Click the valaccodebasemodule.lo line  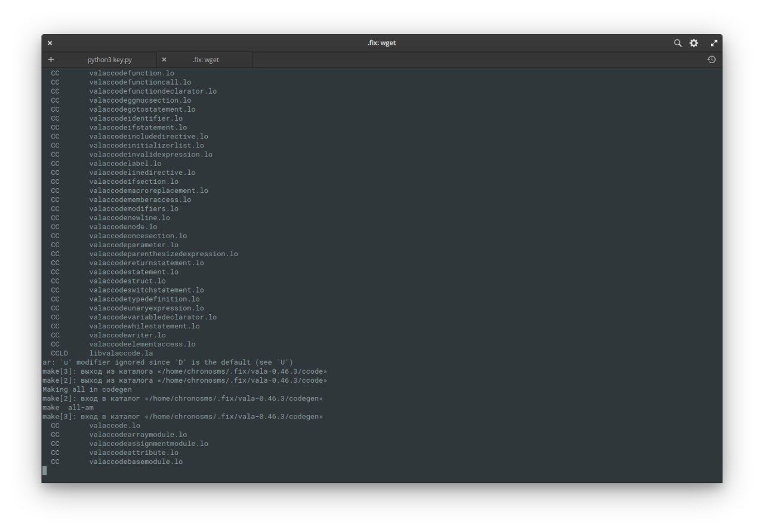click(x=117, y=462)
